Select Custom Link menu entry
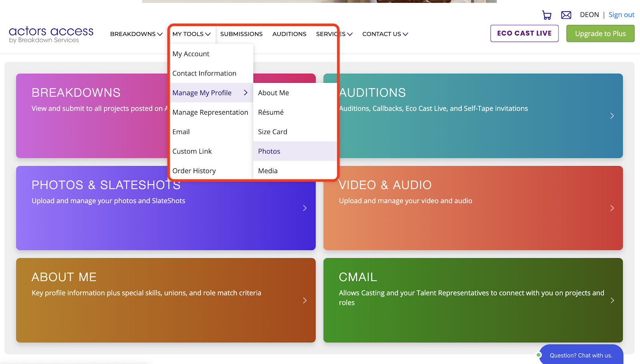 coord(212,151)
